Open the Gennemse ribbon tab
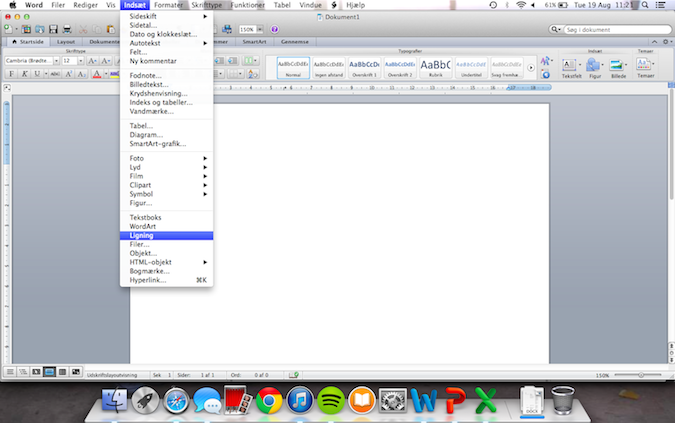Screen dimensions: 675x423 [x=294, y=42]
